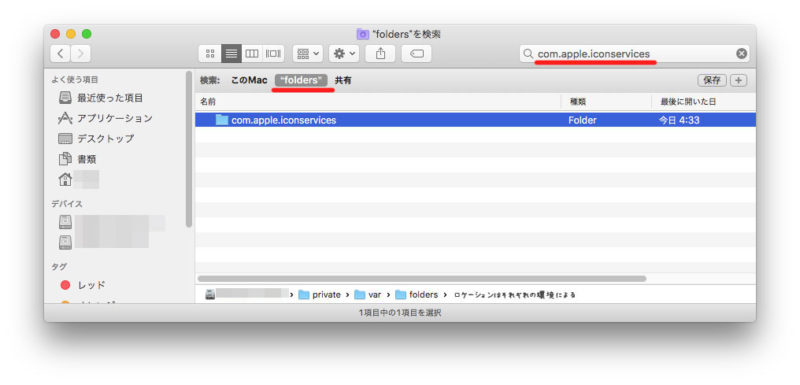Click the window title proxy icon
Screen dimensions: 800x385
(x=362, y=35)
